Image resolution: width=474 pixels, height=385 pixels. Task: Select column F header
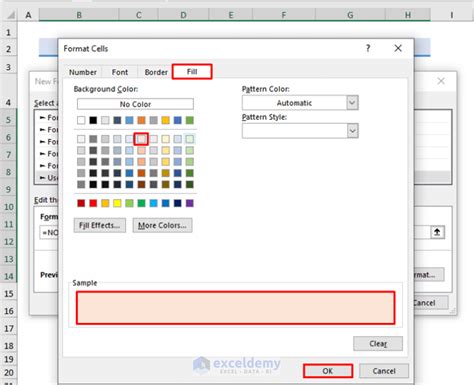pyautogui.click(x=284, y=15)
